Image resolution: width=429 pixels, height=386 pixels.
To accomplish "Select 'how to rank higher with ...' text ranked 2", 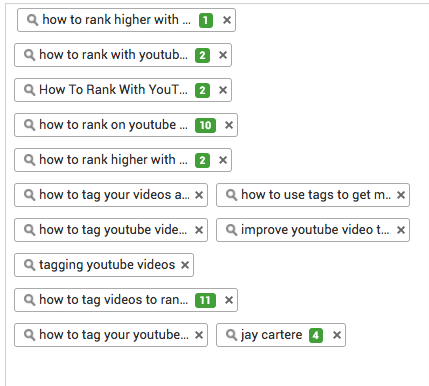I will click(x=113, y=160).
